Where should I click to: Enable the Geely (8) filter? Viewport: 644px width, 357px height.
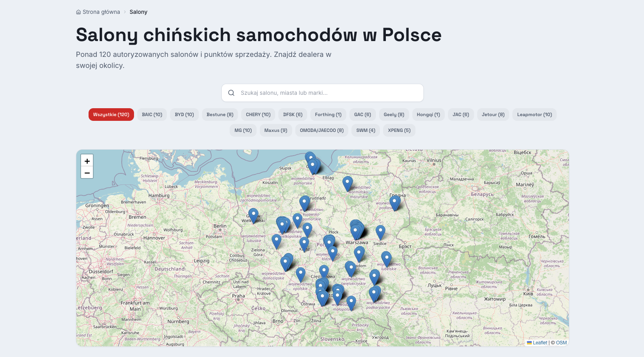click(x=394, y=115)
